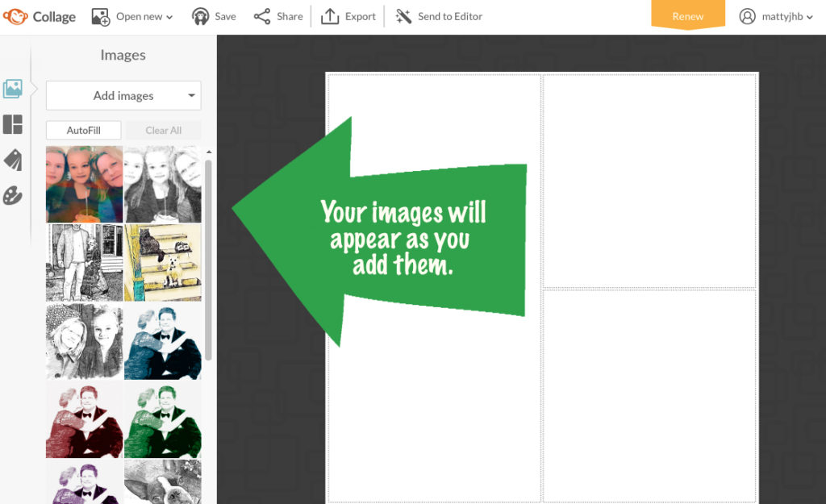Expand the mattyjhb account dropdown chevron
The width and height of the screenshot is (826, 504).
[x=810, y=18]
